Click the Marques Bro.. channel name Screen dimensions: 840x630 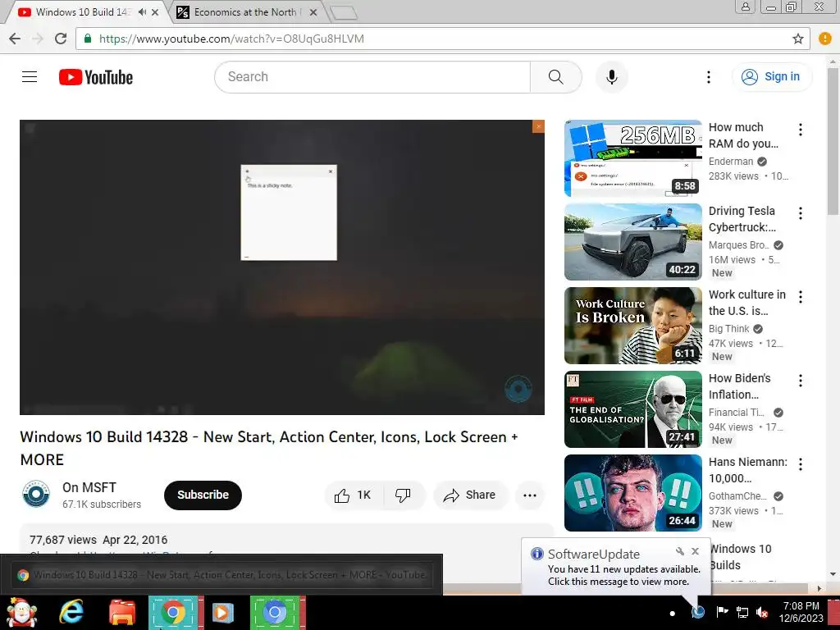pos(739,244)
